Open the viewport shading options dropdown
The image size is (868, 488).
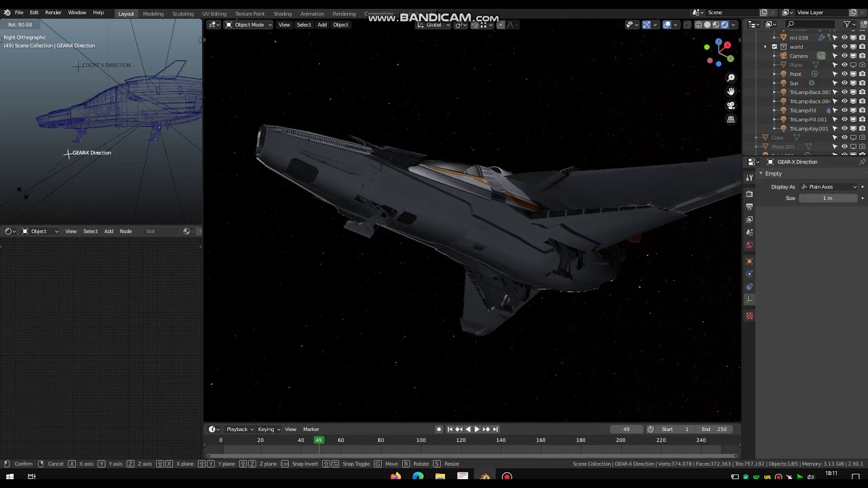(733, 25)
